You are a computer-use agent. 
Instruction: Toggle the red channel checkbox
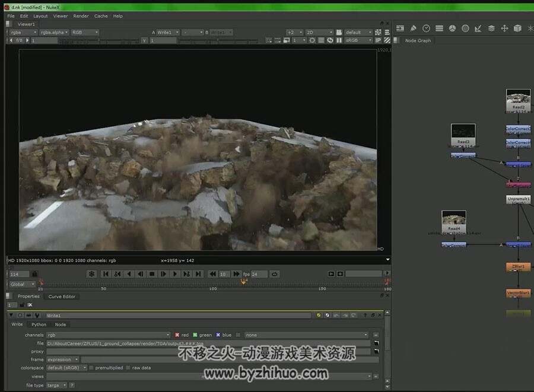pos(177,335)
